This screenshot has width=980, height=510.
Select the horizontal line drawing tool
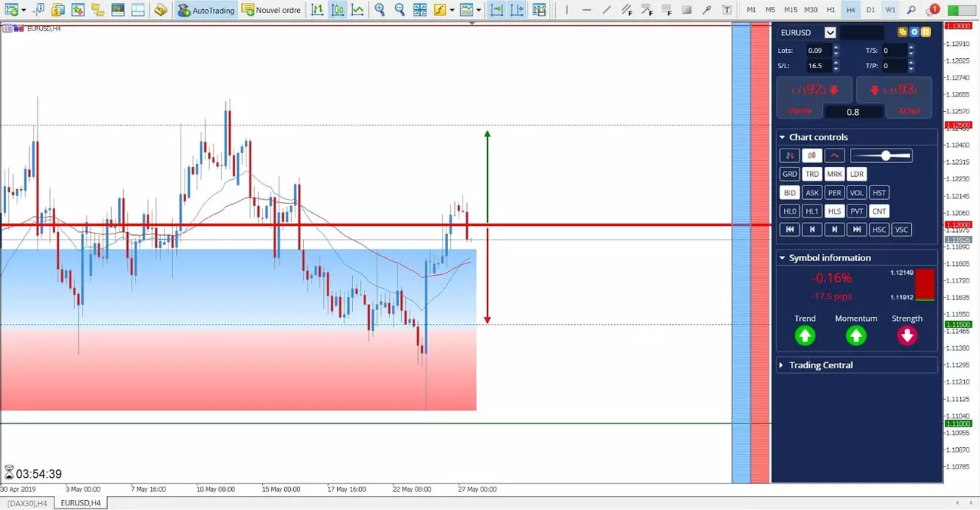click(586, 10)
